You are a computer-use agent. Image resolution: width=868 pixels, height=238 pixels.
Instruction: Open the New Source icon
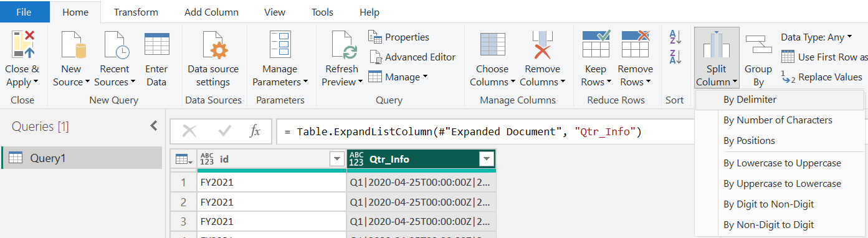(x=72, y=45)
